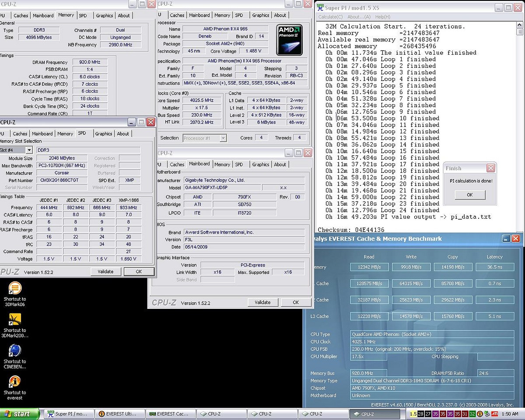Select Memory tab in CPU-Z Slot #4 window

(x=65, y=133)
